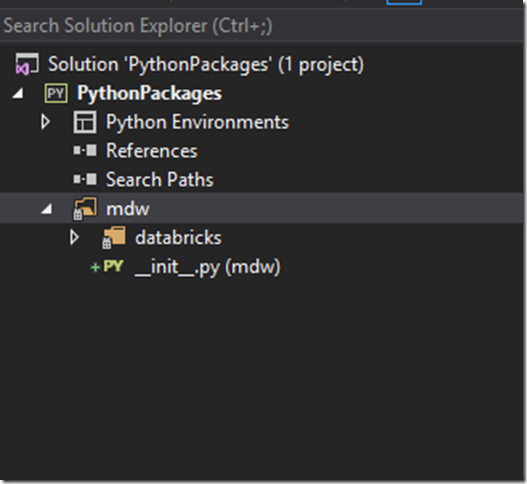527x484 pixels.
Task: Expand the Python Environments node
Action: click(x=45, y=122)
